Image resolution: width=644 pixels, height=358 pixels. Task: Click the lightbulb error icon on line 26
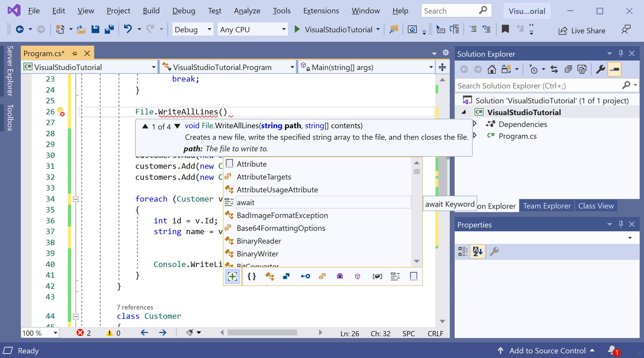click(x=61, y=112)
